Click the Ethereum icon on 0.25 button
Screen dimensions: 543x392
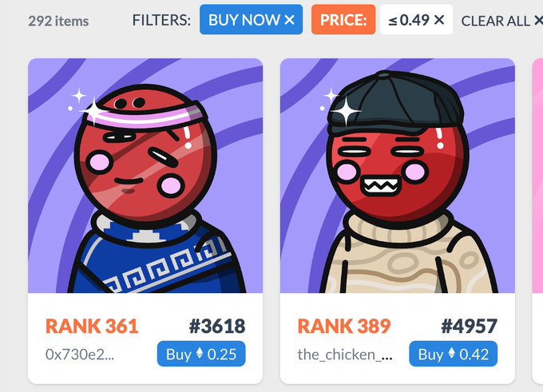(200, 353)
